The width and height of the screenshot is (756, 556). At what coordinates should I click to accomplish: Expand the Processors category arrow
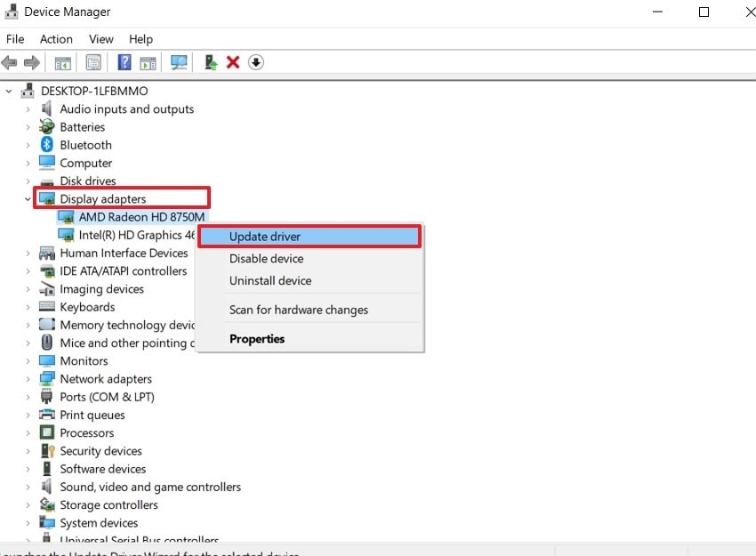[x=28, y=432]
